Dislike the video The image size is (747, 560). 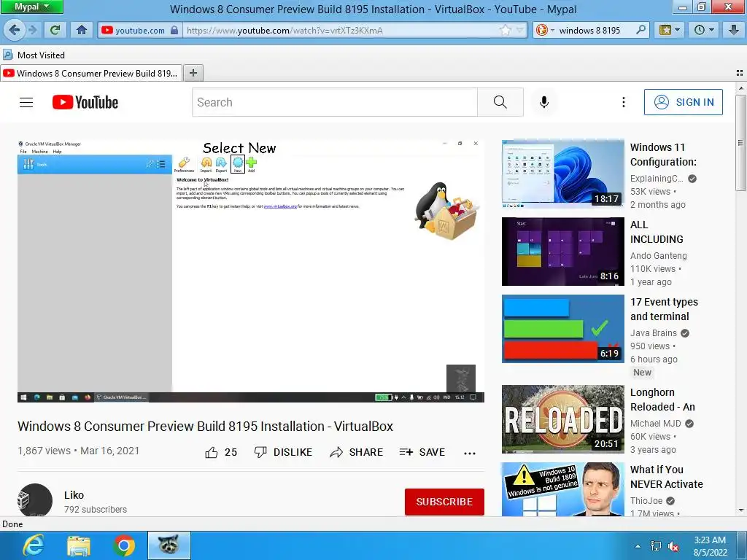[x=283, y=452]
